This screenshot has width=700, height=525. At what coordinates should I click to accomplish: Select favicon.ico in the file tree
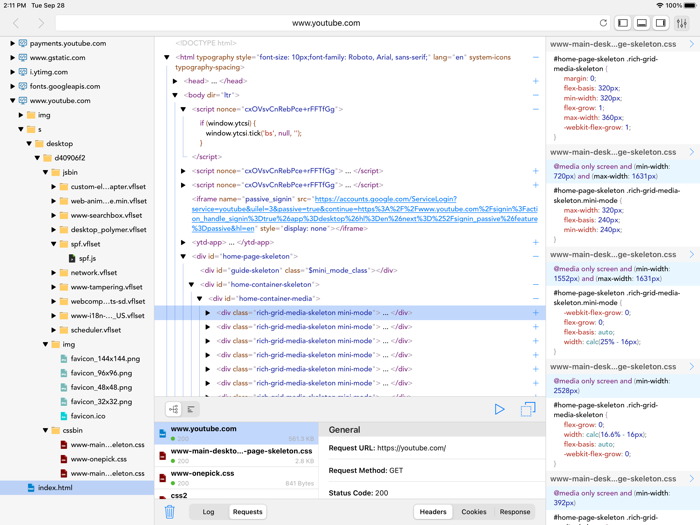87,416
